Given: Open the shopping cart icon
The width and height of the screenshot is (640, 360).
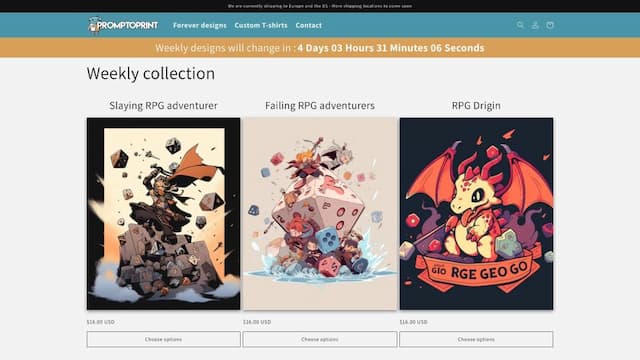Looking at the screenshot, I should coord(550,25).
